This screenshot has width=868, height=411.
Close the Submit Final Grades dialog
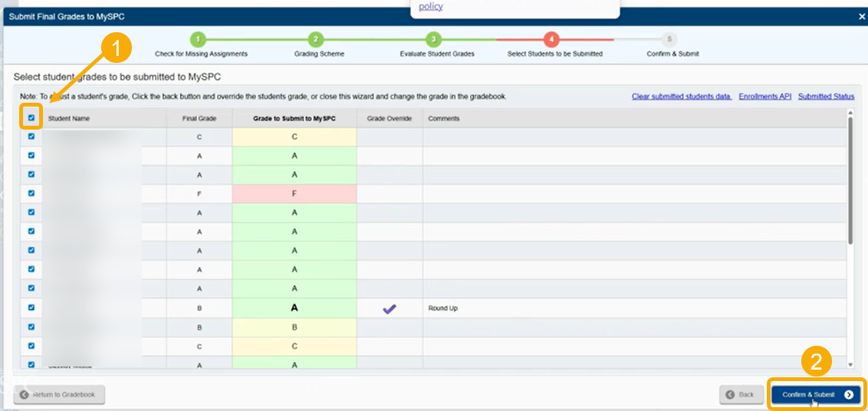[x=861, y=17]
